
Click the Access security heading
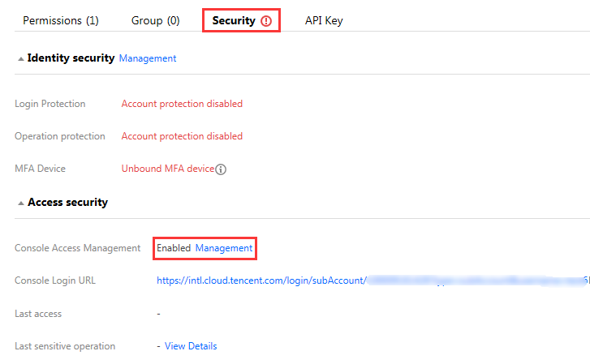pyautogui.click(x=67, y=203)
